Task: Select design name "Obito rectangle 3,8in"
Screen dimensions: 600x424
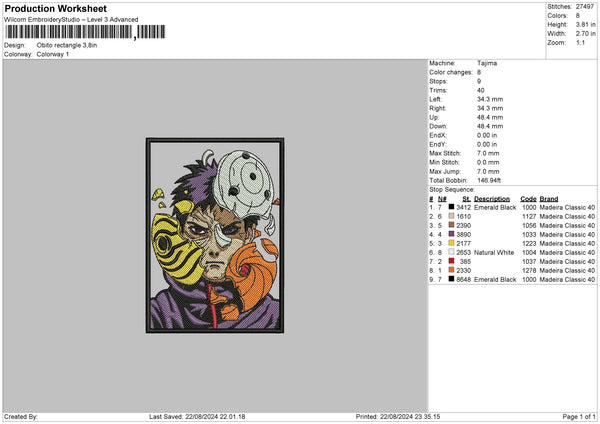Action: tap(67, 45)
